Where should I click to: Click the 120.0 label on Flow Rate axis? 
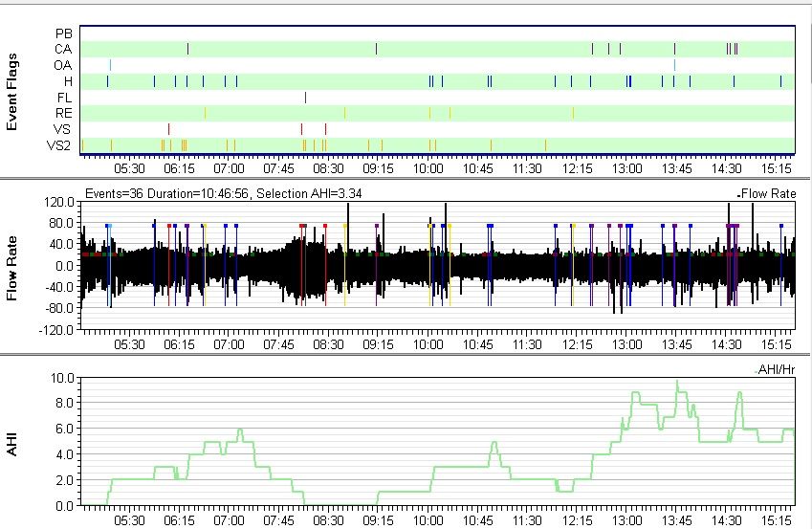coord(61,203)
